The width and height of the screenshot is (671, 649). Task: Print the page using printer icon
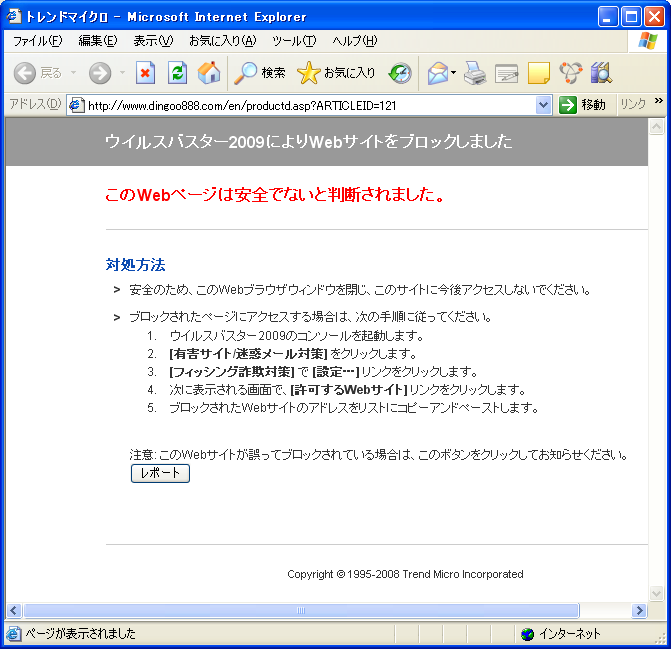click(x=475, y=73)
